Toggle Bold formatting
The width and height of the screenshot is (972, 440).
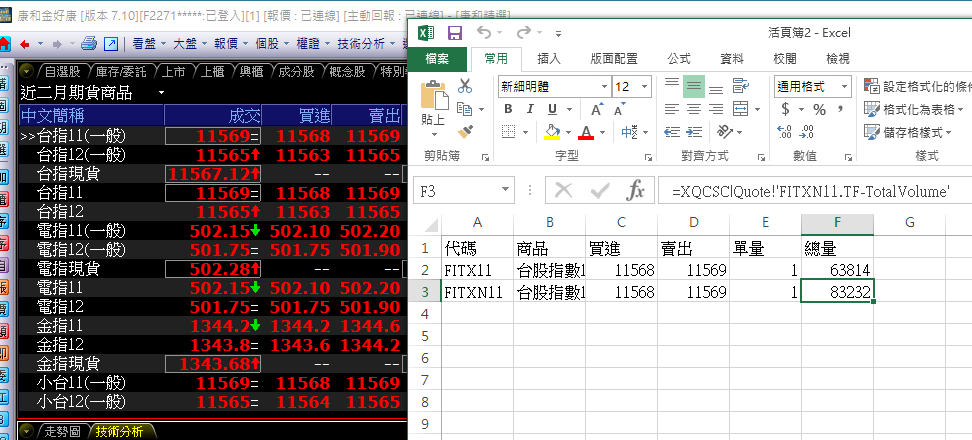508,110
